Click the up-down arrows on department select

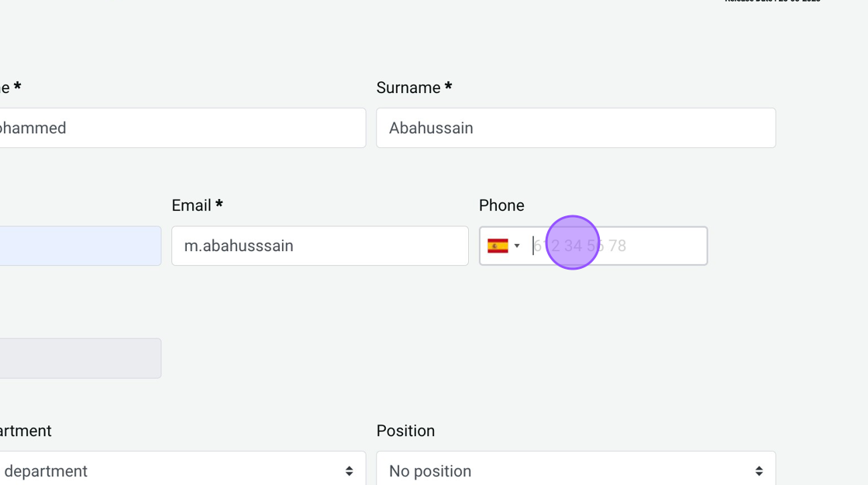(x=350, y=471)
